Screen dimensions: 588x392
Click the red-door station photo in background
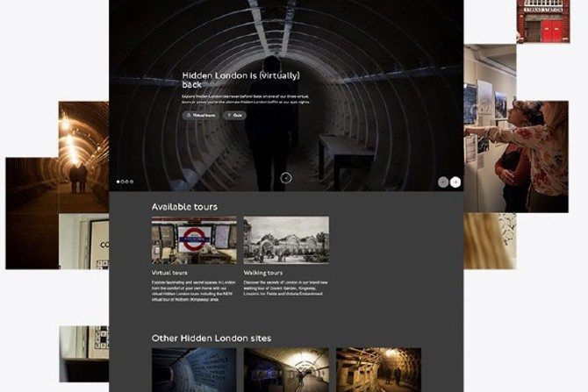click(543, 21)
